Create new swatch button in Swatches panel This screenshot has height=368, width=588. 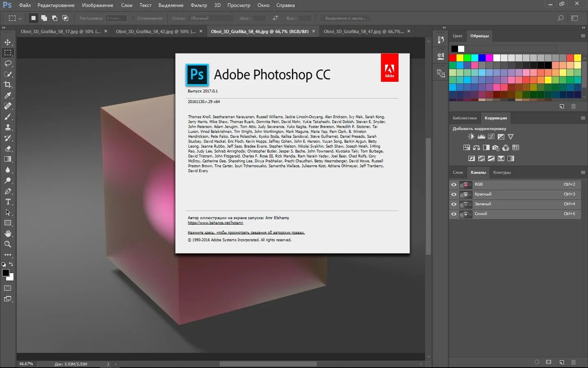point(562,106)
